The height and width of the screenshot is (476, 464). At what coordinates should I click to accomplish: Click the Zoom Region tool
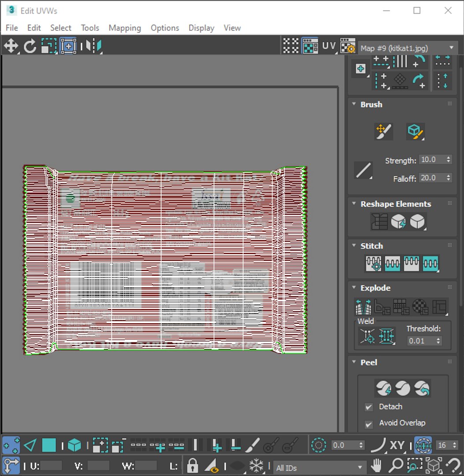coord(415,465)
